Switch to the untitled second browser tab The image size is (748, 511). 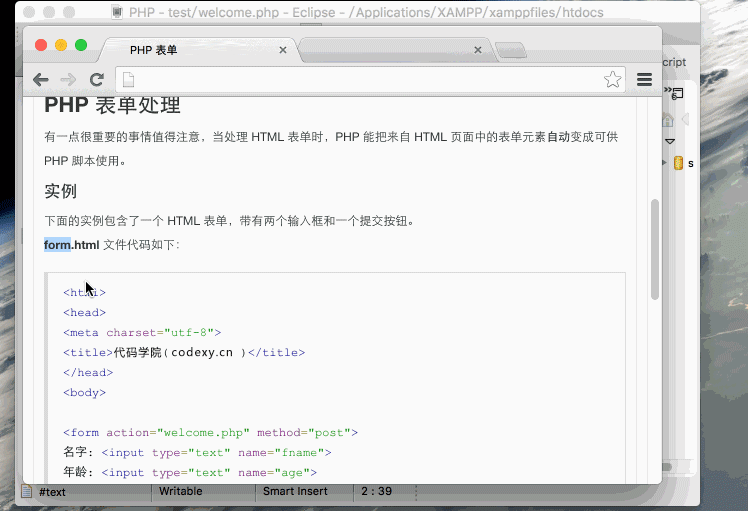(x=396, y=50)
